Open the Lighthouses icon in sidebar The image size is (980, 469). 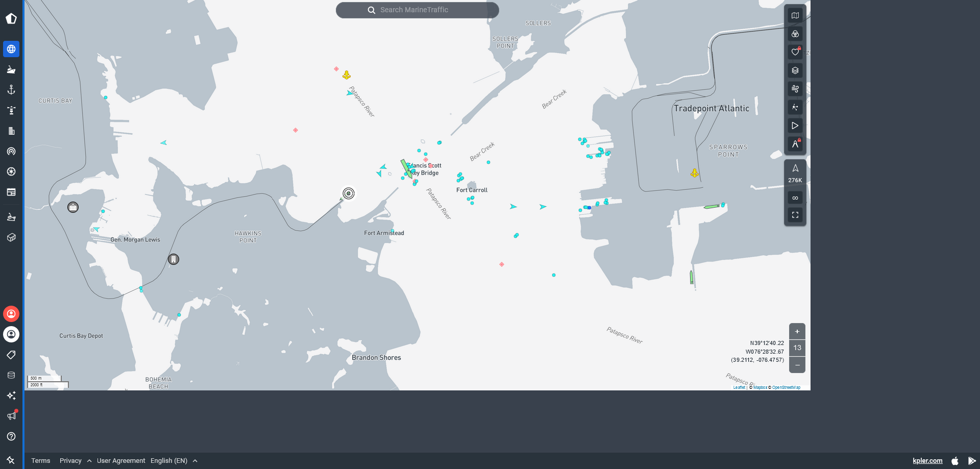pyautogui.click(x=11, y=110)
